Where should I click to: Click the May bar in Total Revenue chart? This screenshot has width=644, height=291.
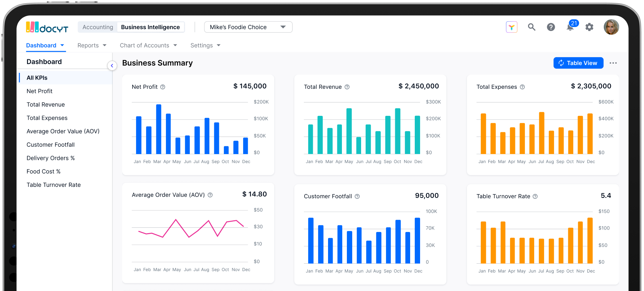tap(349, 131)
